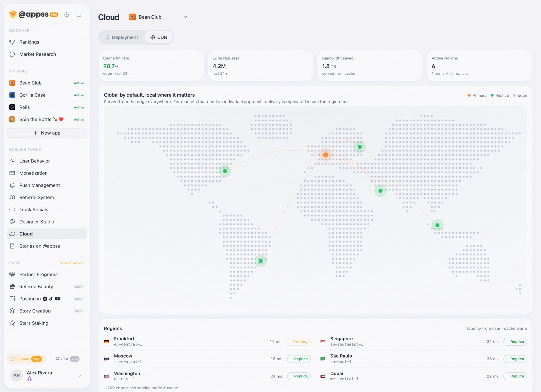Open Rankings trophy icon
Image resolution: width=541 pixels, height=392 pixels.
[12, 42]
